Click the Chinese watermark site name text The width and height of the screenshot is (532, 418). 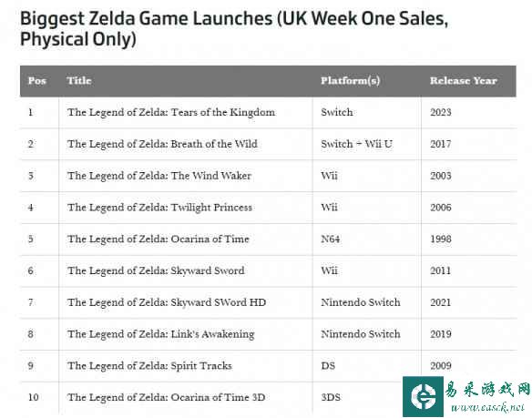[487, 389]
